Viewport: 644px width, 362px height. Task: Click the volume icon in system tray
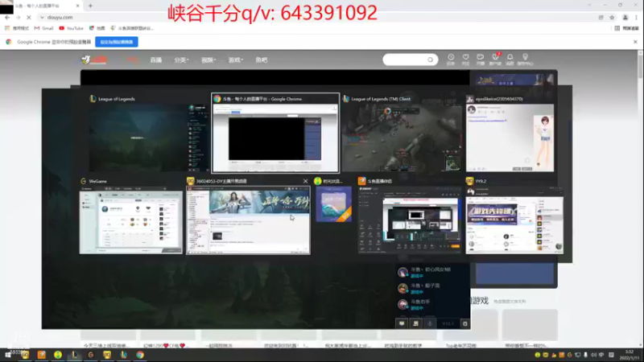pos(593,355)
